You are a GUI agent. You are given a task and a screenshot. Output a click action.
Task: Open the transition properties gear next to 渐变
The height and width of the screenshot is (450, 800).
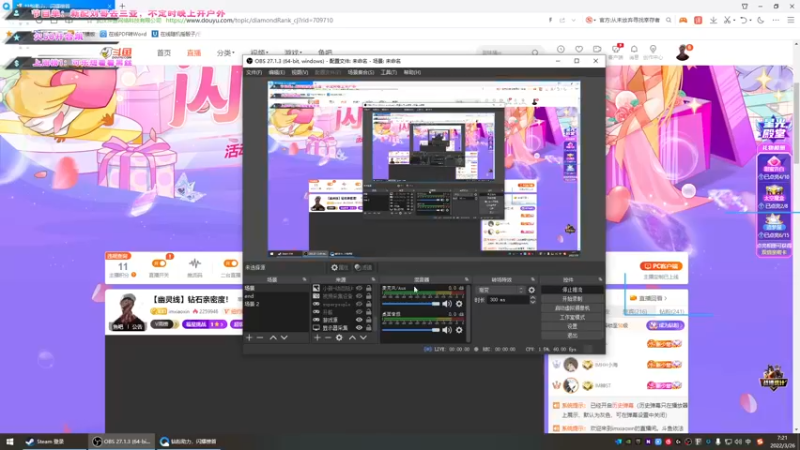tap(532, 290)
